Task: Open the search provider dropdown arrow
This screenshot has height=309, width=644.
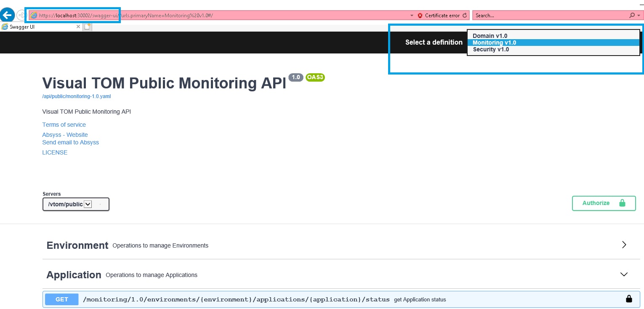Action: point(639,16)
